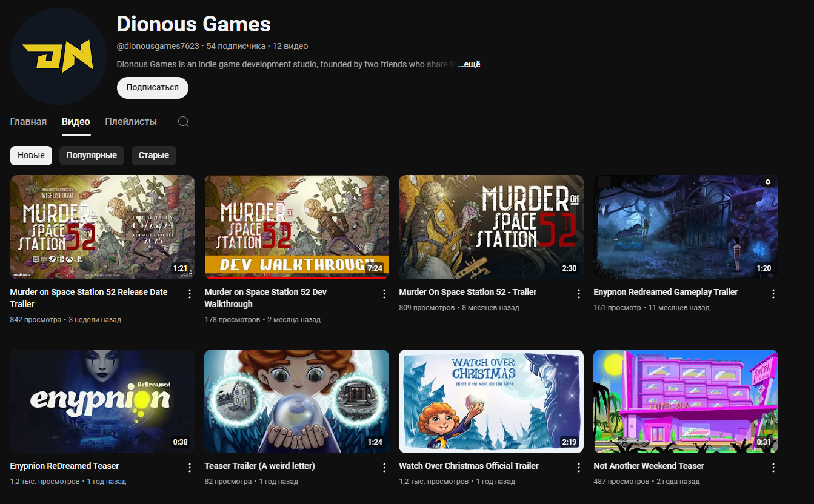Open Not Another Weekend Teaser title link
814x504 pixels.
(x=649, y=466)
